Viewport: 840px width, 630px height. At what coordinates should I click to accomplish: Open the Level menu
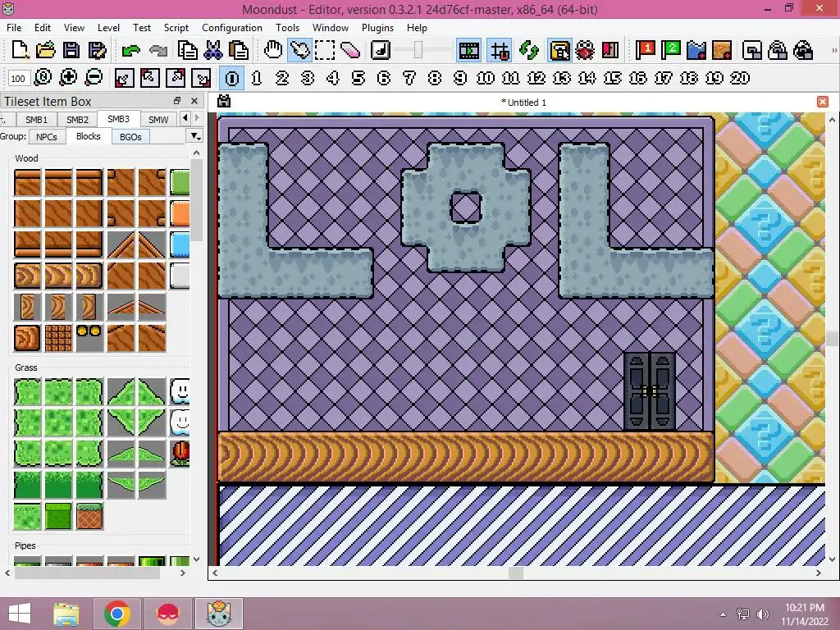pyautogui.click(x=108, y=27)
